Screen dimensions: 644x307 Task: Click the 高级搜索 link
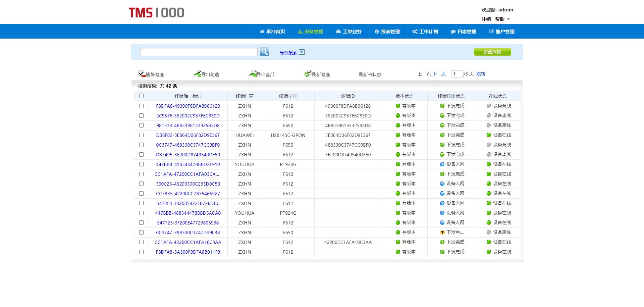[288, 53]
